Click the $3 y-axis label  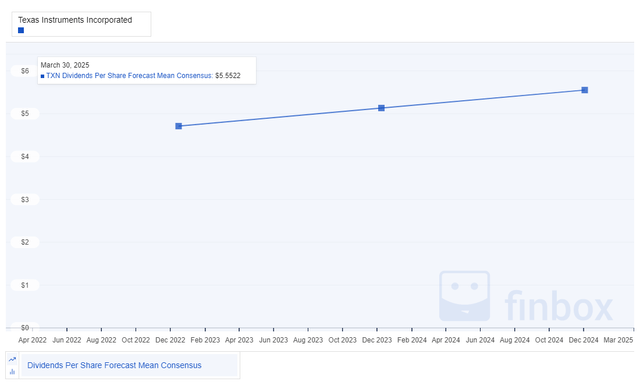point(25,200)
